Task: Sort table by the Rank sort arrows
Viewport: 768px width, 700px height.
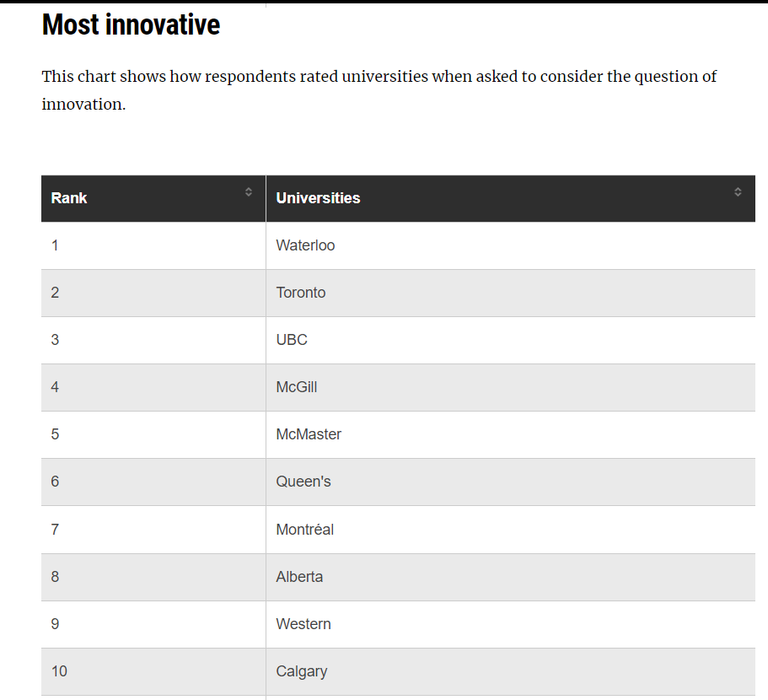Action: click(x=249, y=192)
